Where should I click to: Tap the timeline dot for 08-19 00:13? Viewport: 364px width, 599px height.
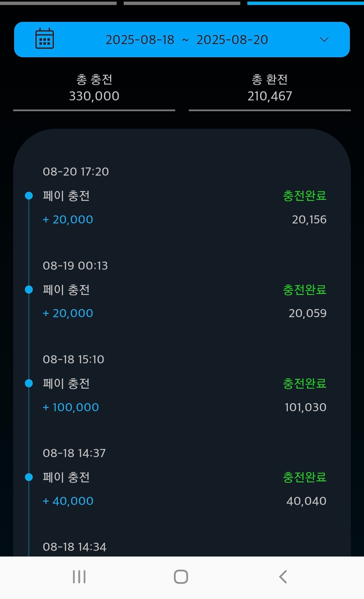click(29, 290)
